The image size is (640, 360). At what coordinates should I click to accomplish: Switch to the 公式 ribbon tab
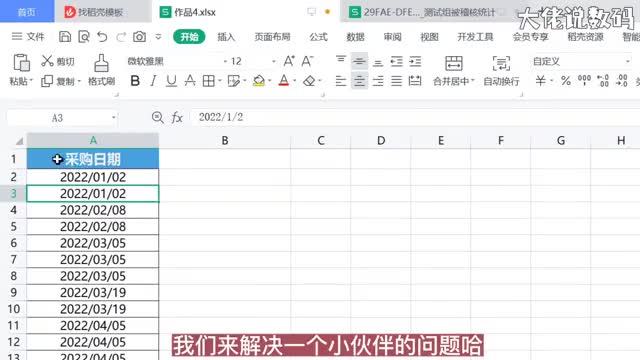tap(318, 37)
